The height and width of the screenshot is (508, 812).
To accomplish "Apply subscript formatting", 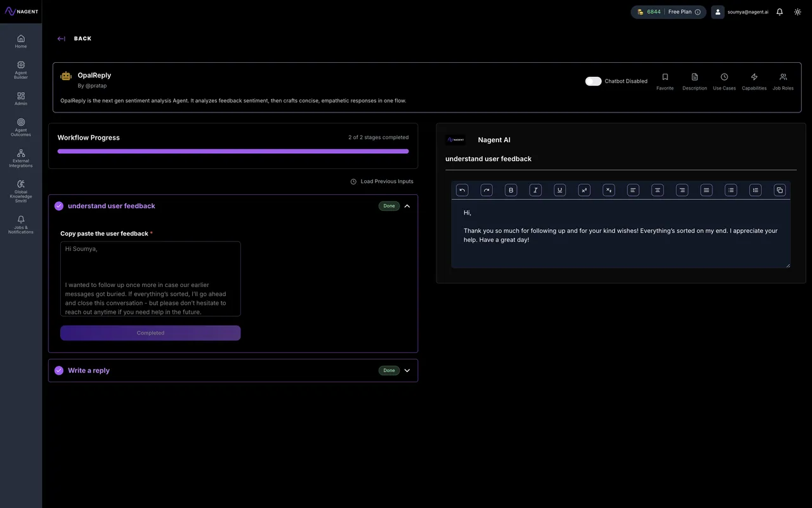I will [x=609, y=190].
